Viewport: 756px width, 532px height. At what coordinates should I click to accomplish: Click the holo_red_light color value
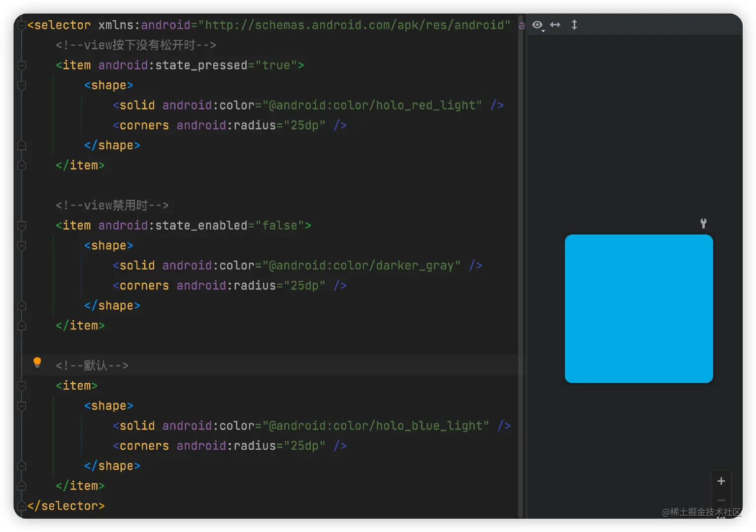[x=372, y=105]
